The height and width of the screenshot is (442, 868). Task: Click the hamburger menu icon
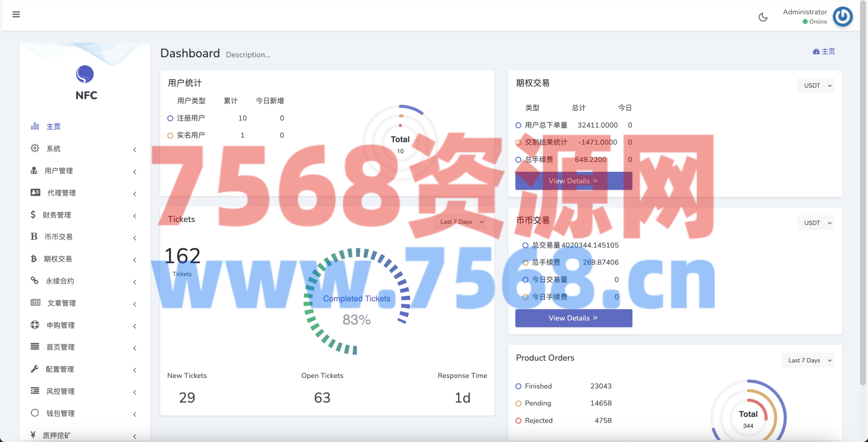tap(16, 14)
